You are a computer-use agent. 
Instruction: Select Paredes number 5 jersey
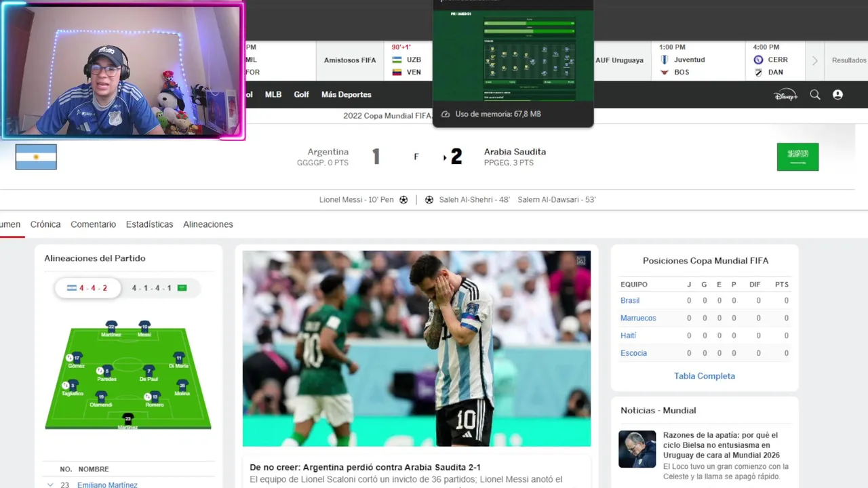[106, 371]
